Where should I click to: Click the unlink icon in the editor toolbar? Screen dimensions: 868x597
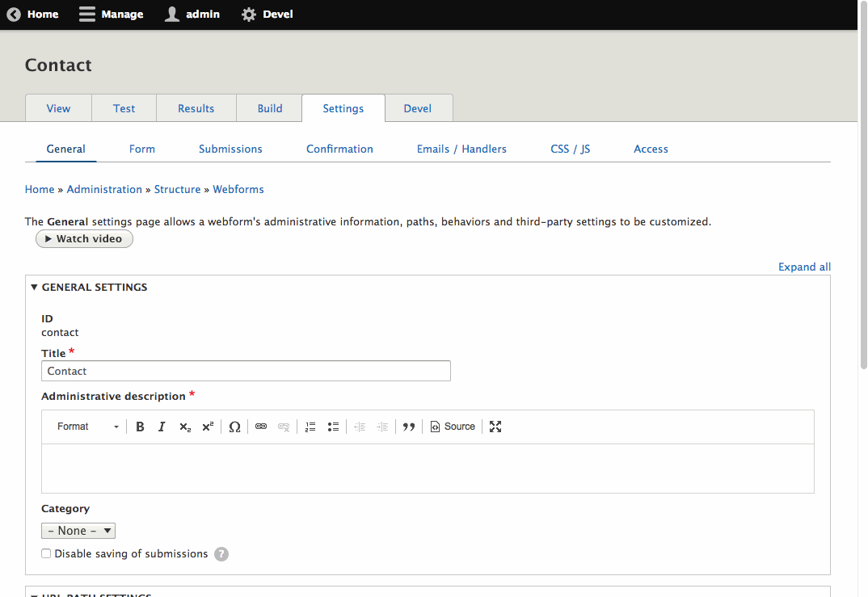coord(284,427)
